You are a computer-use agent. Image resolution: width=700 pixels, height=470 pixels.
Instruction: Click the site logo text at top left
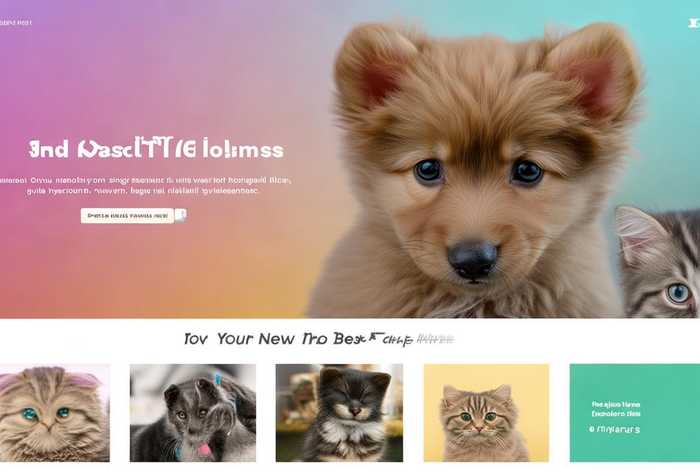[x=16, y=22]
